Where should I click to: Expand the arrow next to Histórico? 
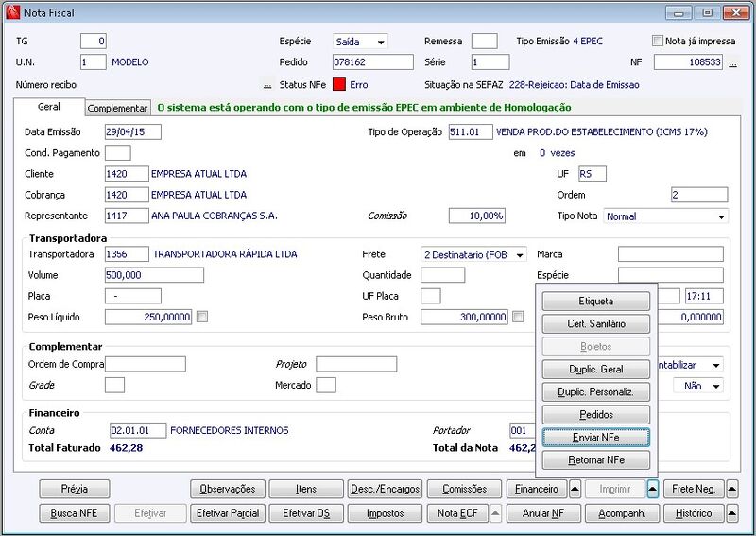pyautogui.click(x=731, y=513)
